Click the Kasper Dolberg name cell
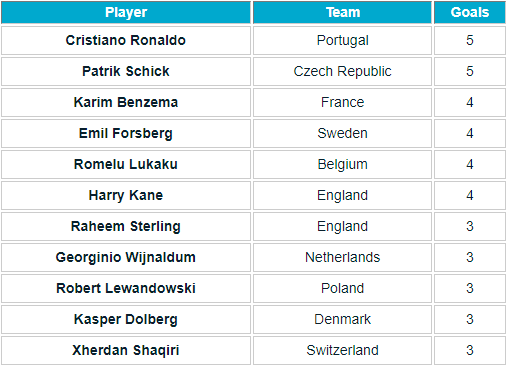Viewport: 507px width, 366px height. (x=126, y=319)
